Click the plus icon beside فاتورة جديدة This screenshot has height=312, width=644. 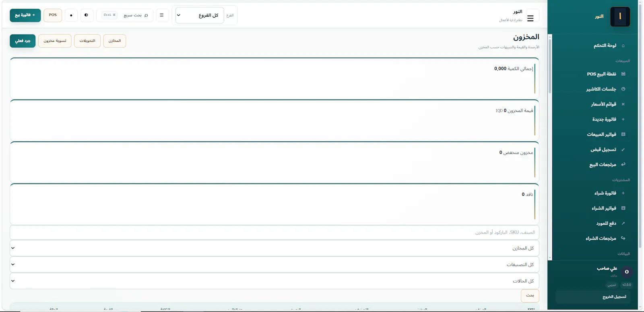(x=623, y=119)
